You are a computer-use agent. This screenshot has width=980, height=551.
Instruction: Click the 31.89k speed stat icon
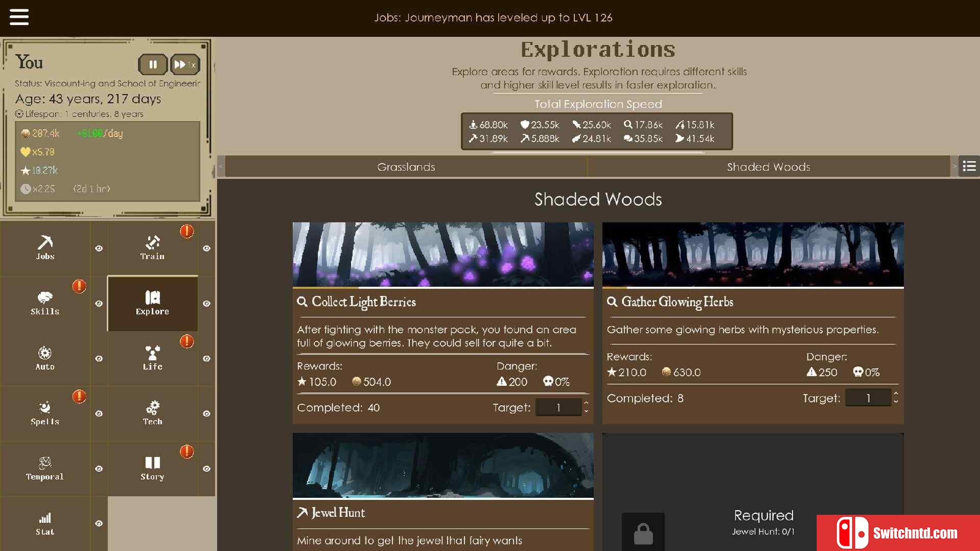473,138
